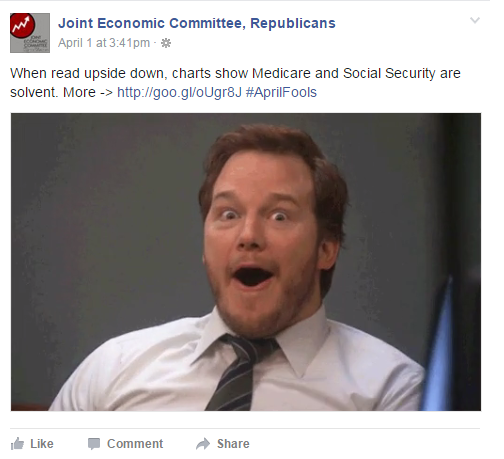Open the surprised man photo
This screenshot has width=504, height=459.
point(246,262)
